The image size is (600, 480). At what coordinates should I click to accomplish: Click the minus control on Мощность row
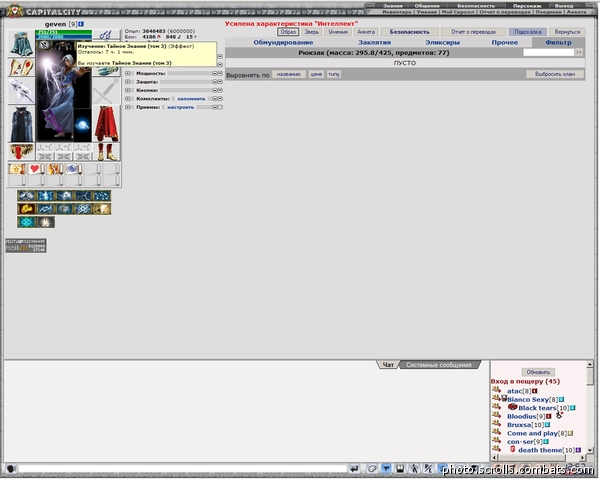click(x=215, y=73)
